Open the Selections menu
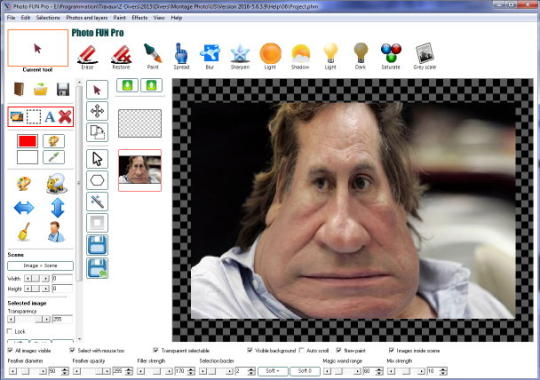 tap(48, 18)
